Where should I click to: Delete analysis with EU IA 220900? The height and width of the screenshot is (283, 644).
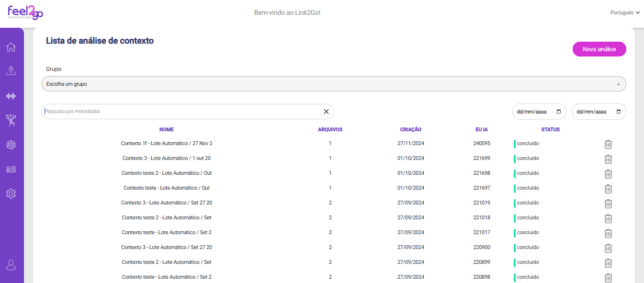[x=608, y=248]
